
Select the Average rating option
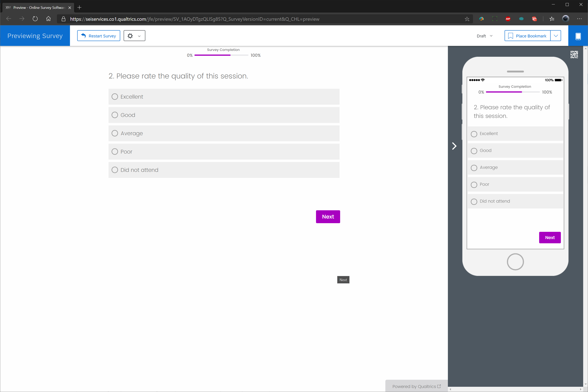tap(115, 133)
